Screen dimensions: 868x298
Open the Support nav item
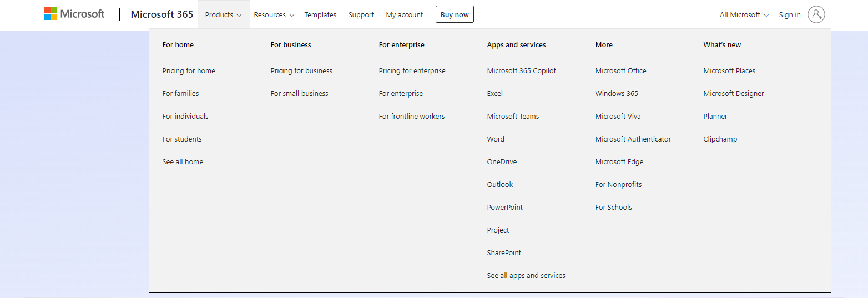(x=361, y=15)
